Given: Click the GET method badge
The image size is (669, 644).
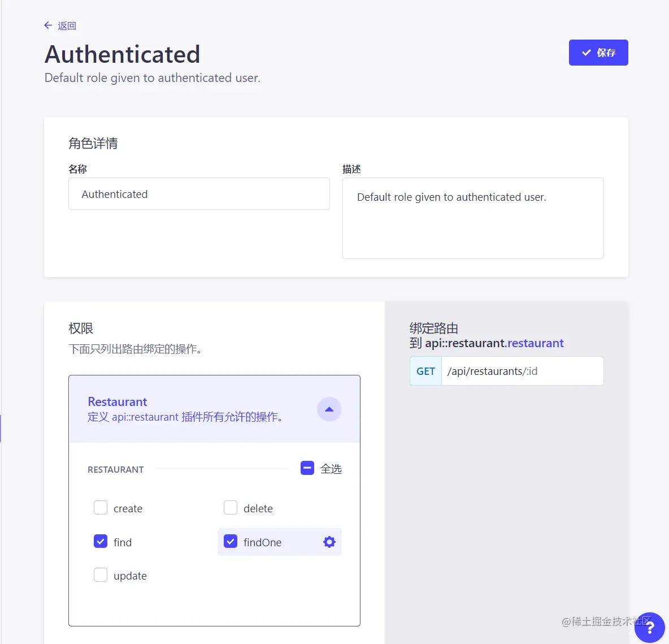Looking at the screenshot, I should point(425,371).
